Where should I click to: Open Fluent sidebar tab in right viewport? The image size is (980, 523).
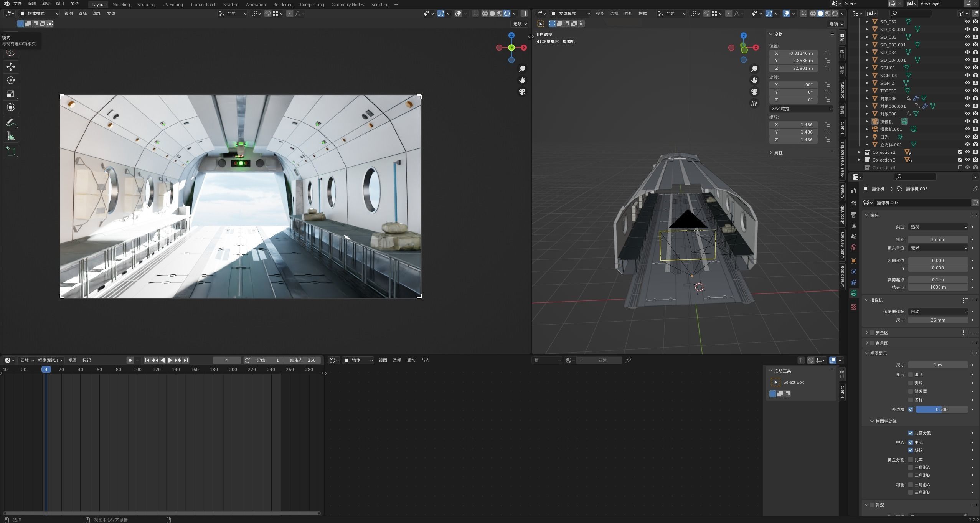click(x=842, y=127)
